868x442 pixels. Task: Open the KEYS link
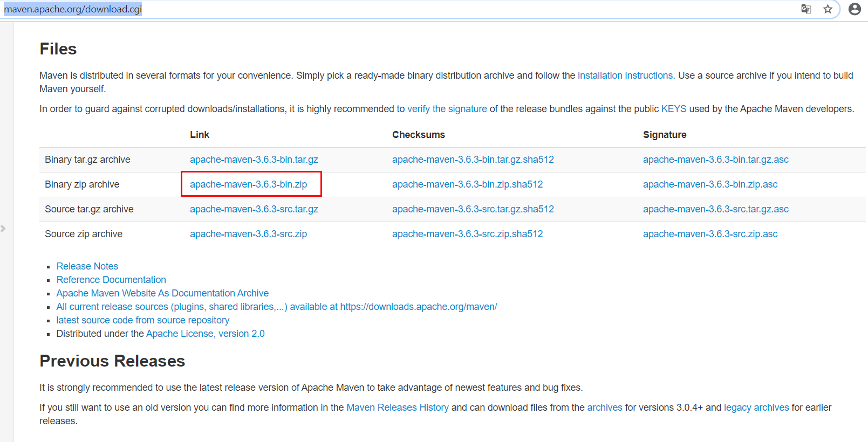(x=674, y=109)
